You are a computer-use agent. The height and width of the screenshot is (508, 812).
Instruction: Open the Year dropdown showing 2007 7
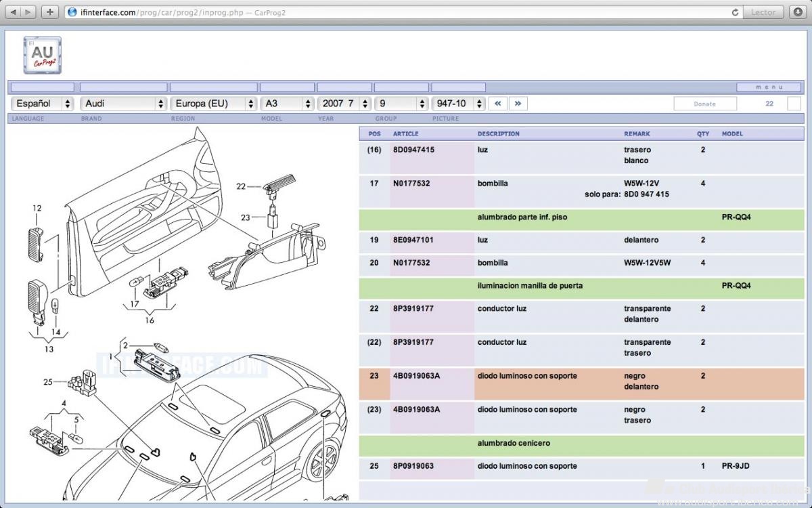[344, 104]
